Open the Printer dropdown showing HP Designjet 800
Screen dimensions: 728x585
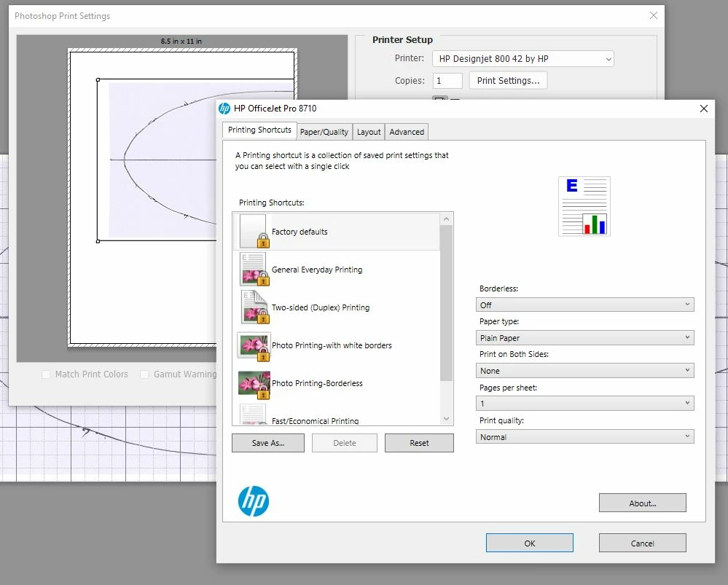pos(522,58)
